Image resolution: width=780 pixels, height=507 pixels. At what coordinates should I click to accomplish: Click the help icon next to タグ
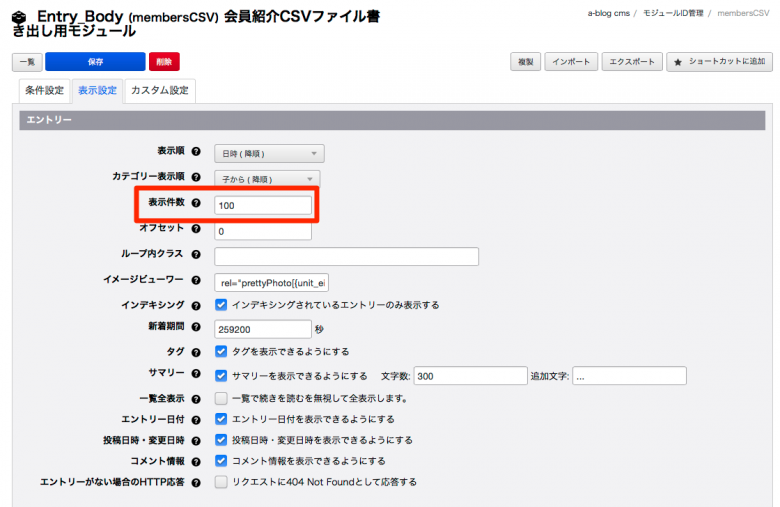tap(196, 353)
